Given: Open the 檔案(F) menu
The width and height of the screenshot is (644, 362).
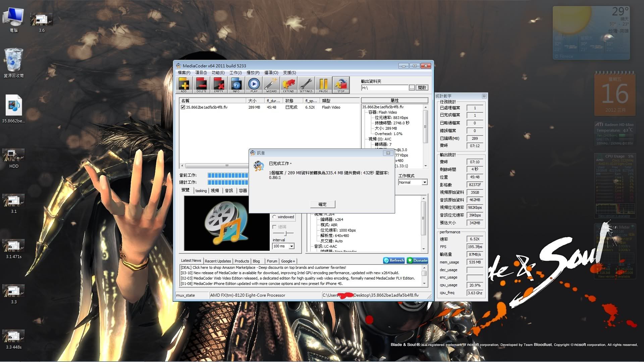Looking at the screenshot, I should coord(184,73).
